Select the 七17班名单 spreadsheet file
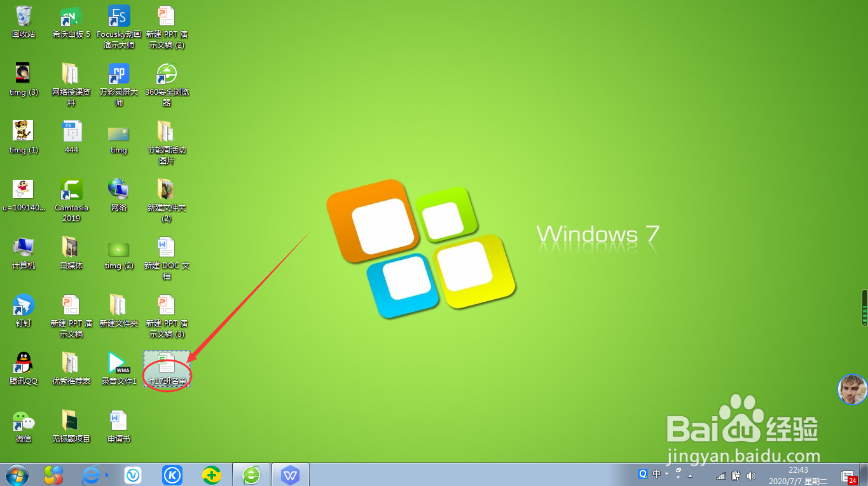The image size is (868, 486). [167, 368]
